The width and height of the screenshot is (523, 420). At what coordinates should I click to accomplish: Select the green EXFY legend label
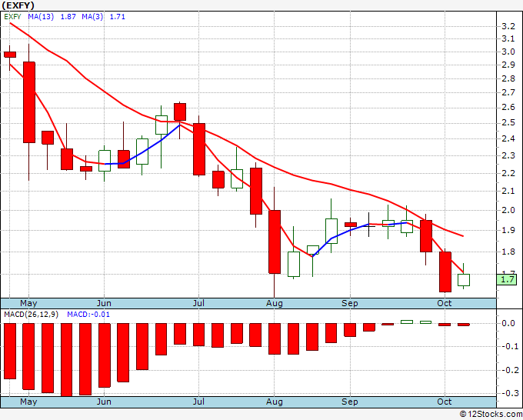pyautogui.click(x=12, y=17)
